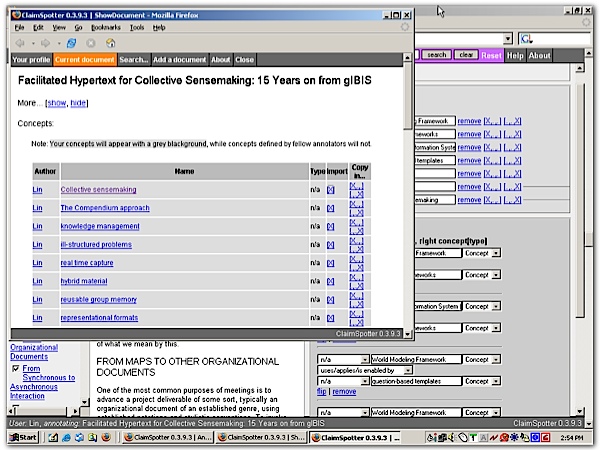Reload the page with the refresh icon
This screenshot has width=600, height=450.
[71, 43]
